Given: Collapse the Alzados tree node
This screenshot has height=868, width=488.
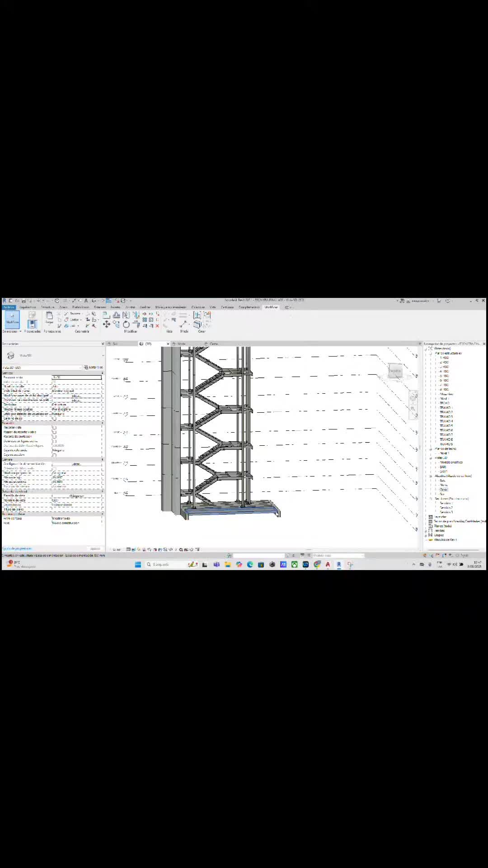Looking at the screenshot, I should pos(431,476).
